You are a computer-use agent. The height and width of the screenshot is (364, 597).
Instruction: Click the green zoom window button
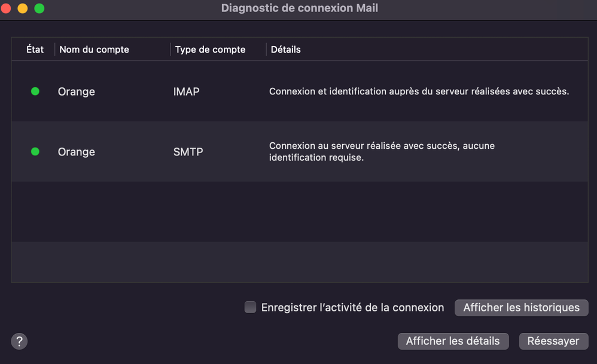pyautogui.click(x=39, y=8)
